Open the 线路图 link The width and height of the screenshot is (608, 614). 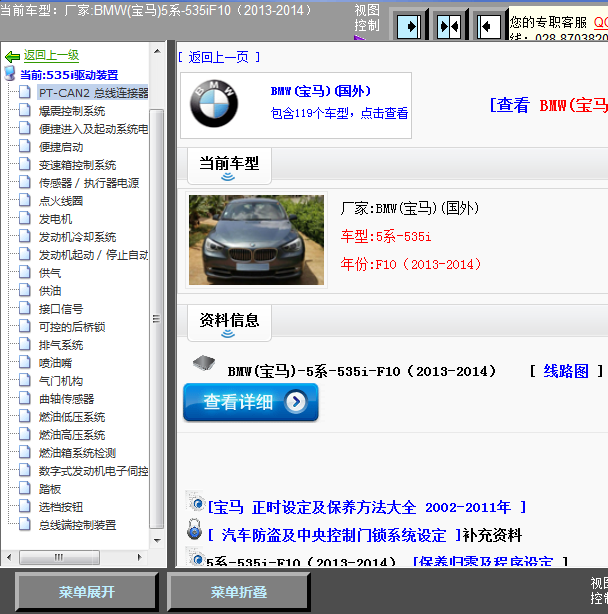tap(566, 371)
